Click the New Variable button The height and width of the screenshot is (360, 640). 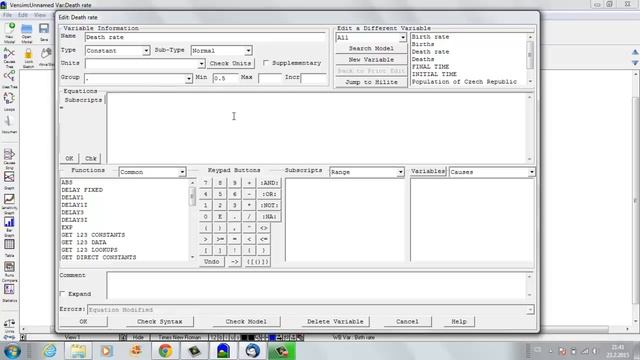[371, 60]
